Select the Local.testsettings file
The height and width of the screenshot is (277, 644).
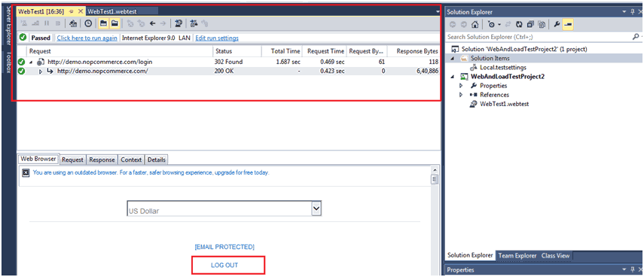(x=502, y=67)
